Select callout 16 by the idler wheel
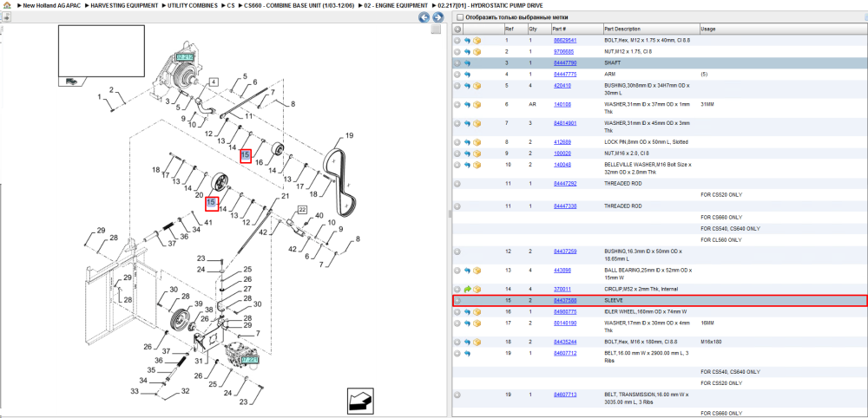Viewport: 868px width, 418px height. pos(259,163)
